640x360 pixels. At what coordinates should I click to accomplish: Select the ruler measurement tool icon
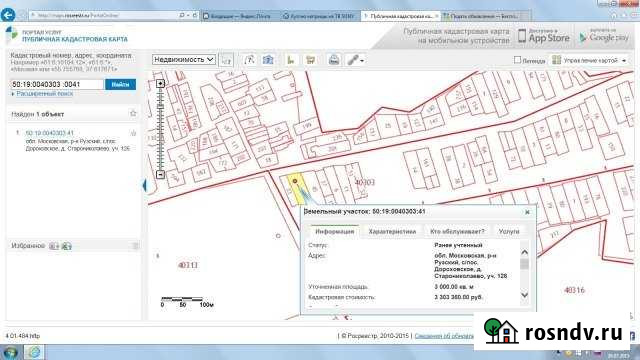click(291, 60)
